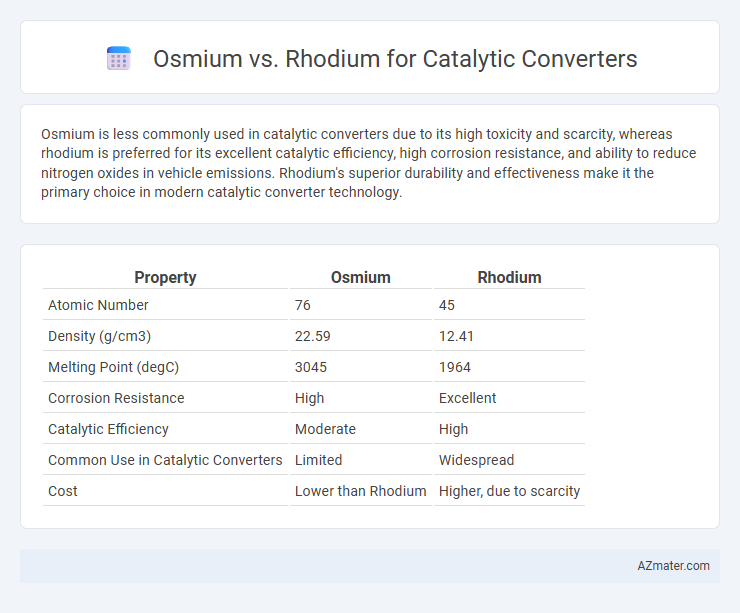
Task: Click the melting point value '3045'
Action: [x=311, y=367]
